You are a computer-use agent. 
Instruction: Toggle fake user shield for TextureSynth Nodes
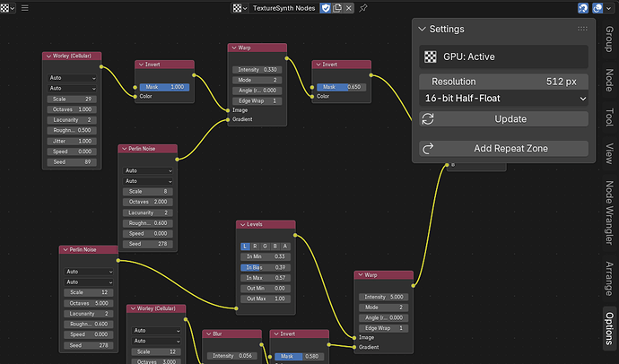[x=326, y=8]
